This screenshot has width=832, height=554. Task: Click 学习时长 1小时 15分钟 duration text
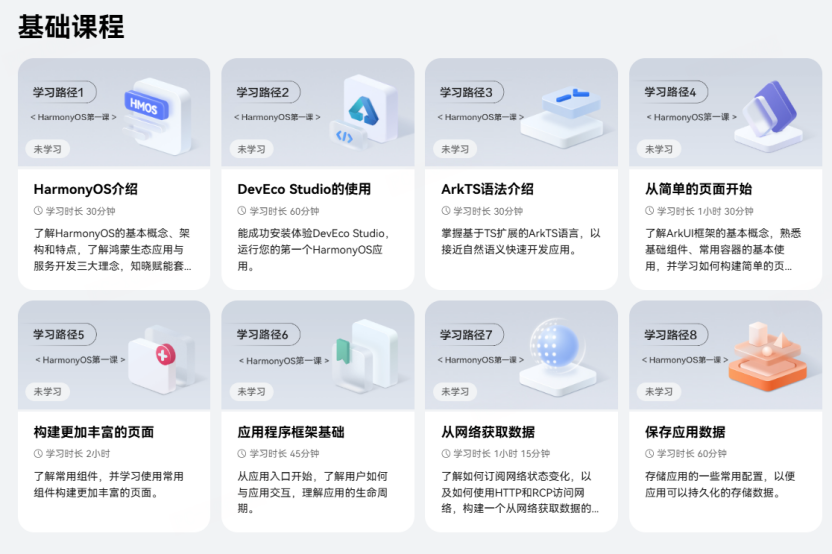click(x=501, y=453)
